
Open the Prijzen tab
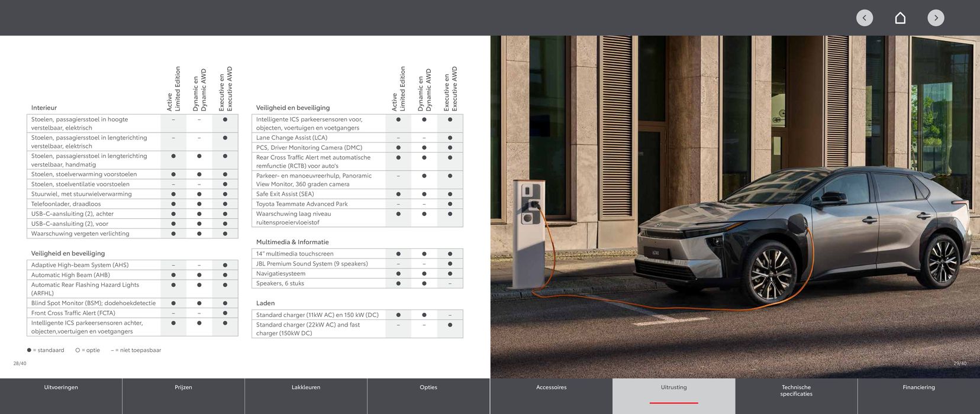click(183, 388)
